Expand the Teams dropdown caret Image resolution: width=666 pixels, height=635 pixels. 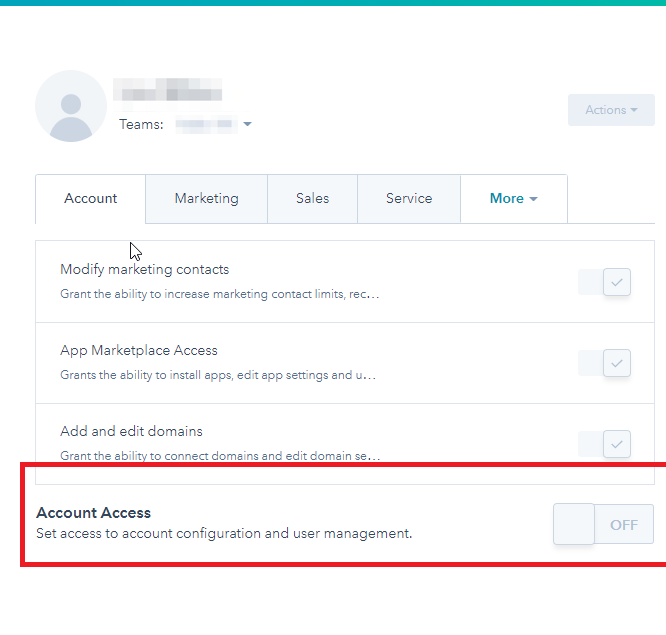point(247,125)
